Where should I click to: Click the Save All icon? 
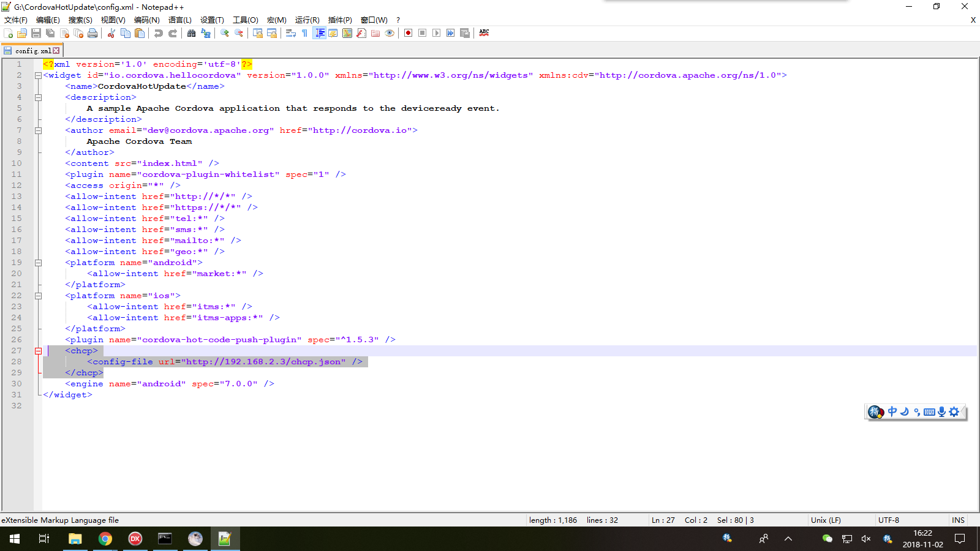coord(50,33)
